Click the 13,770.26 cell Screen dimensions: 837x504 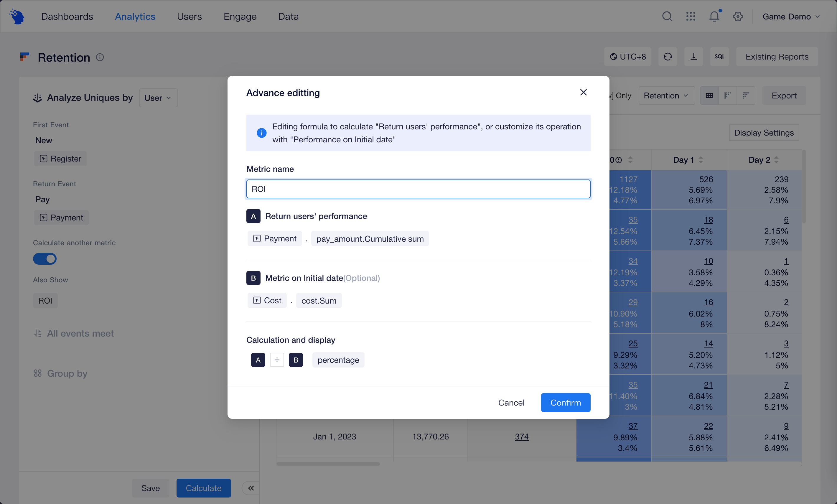click(430, 437)
